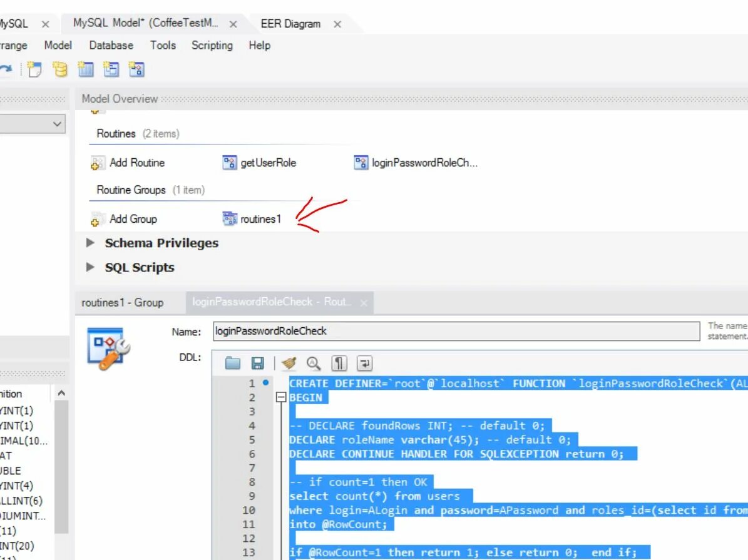Click the Add Group icon
Viewport: 748px width, 560px height.
pyautogui.click(x=97, y=220)
